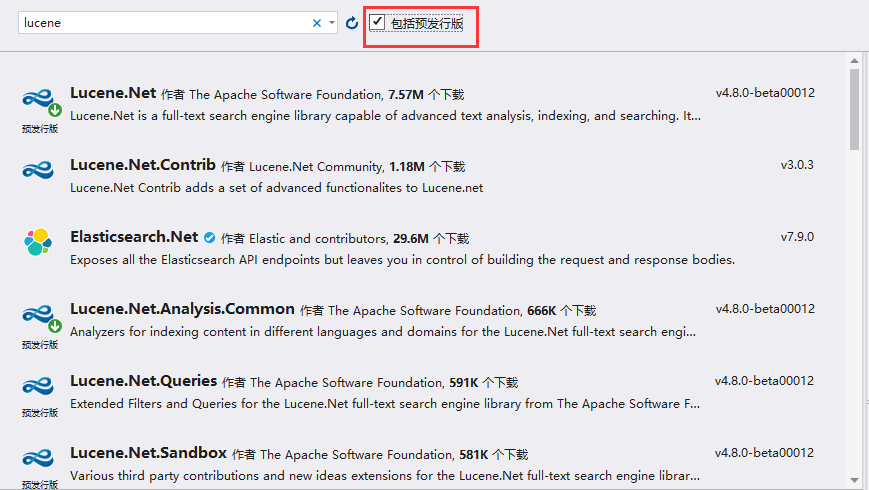Click the Lucene.Net.Analysis.Common package title
869x490 pixels.
[x=182, y=309]
